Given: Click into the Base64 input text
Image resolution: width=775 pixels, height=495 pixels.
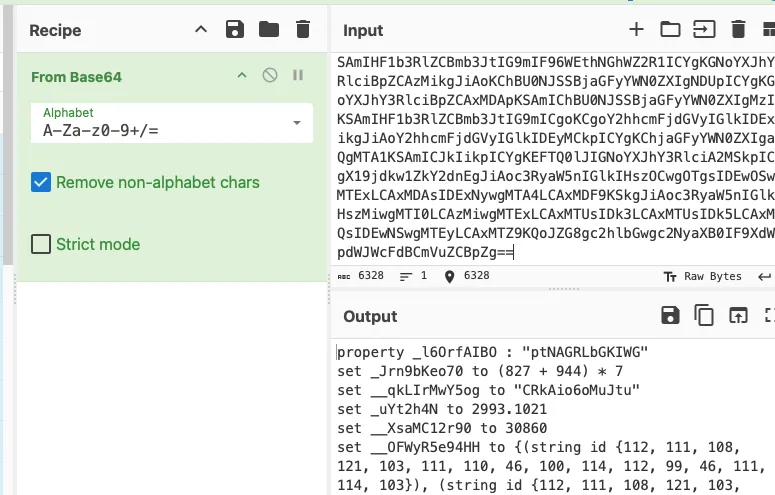Looking at the screenshot, I should [x=553, y=157].
